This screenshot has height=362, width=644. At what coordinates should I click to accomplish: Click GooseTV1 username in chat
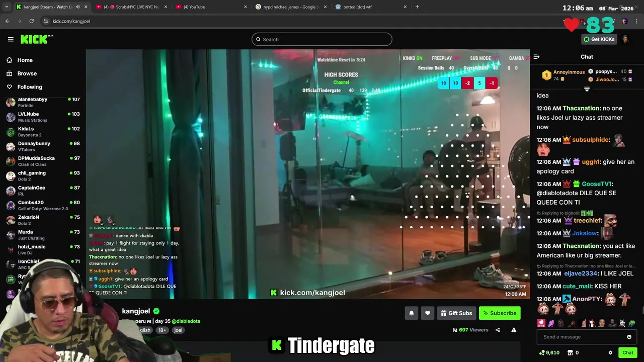point(597,184)
